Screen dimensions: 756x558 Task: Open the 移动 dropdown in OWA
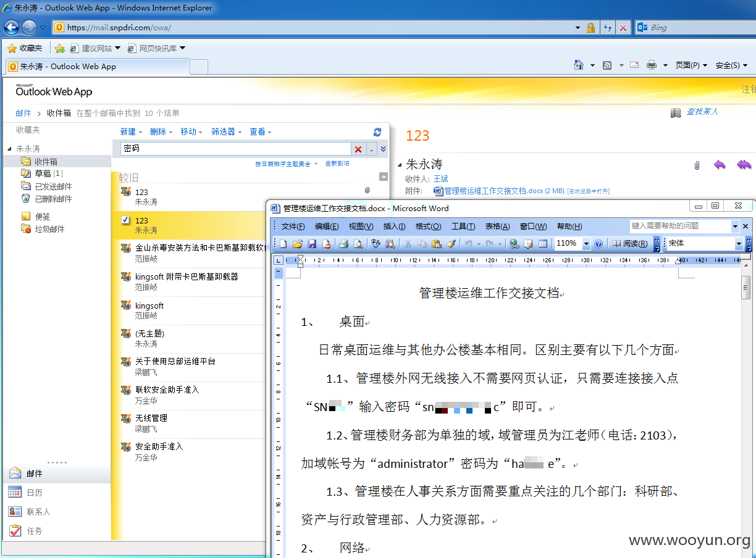191,131
